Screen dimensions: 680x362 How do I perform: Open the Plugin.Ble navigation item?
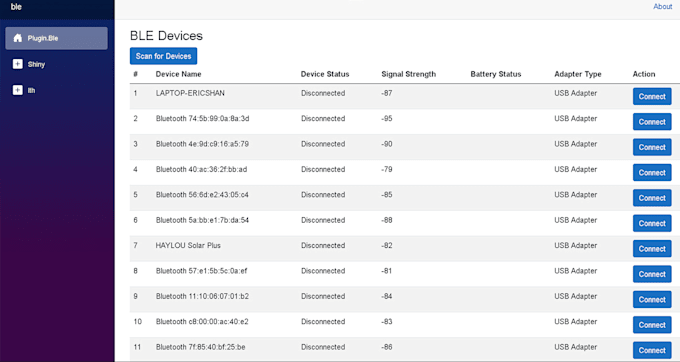(56, 38)
